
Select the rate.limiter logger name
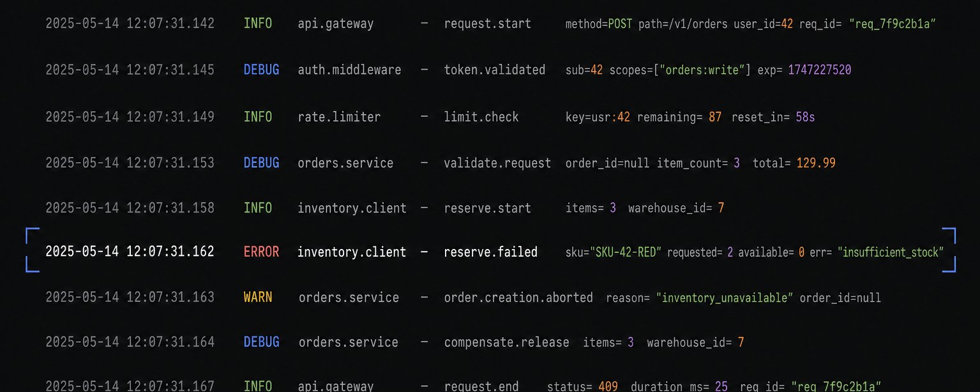click(339, 117)
